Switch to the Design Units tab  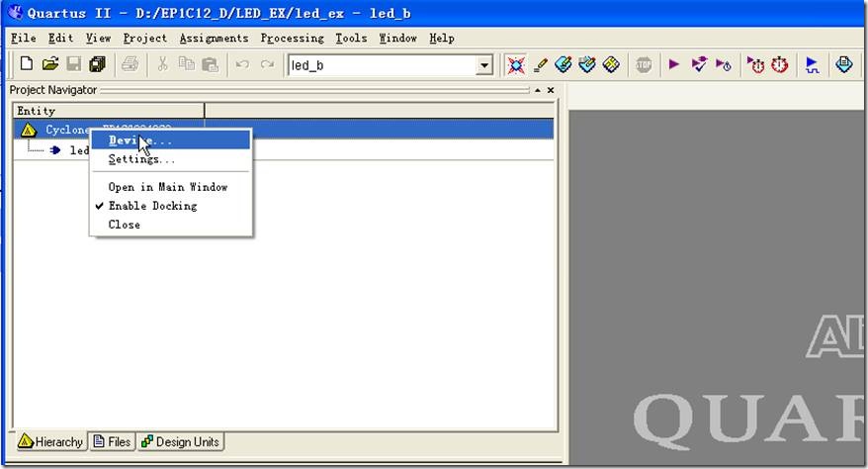(x=180, y=442)
